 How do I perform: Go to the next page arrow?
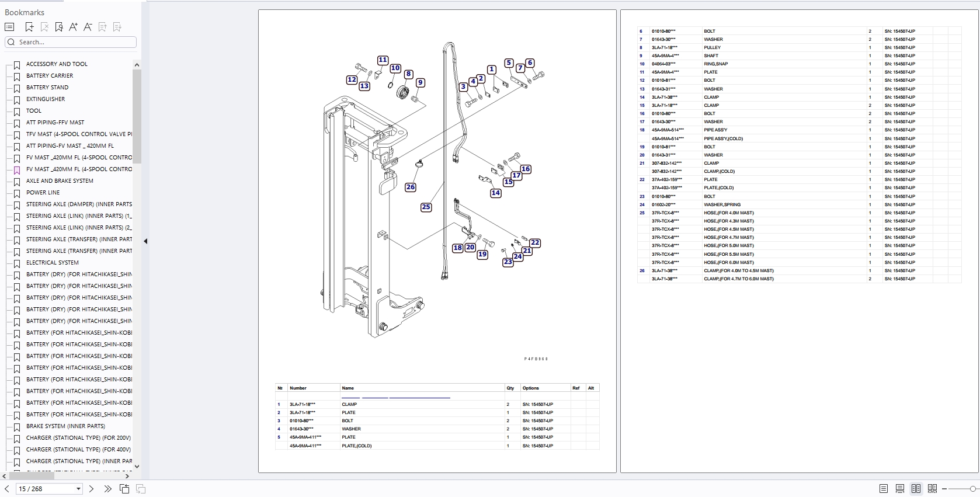click(91, 489)
